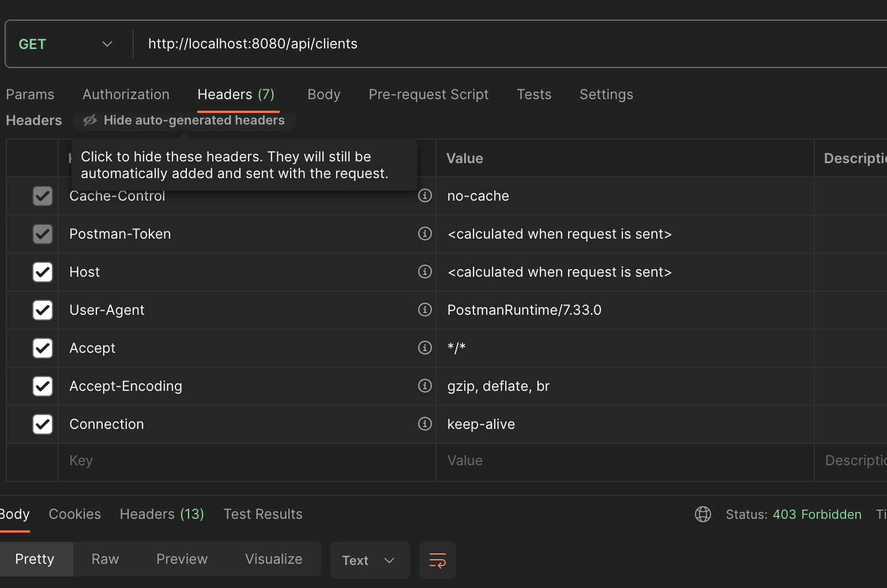Click the info icon beside Connection
Image resolution: width=887 pixels, height=588 pixels.
425,424
